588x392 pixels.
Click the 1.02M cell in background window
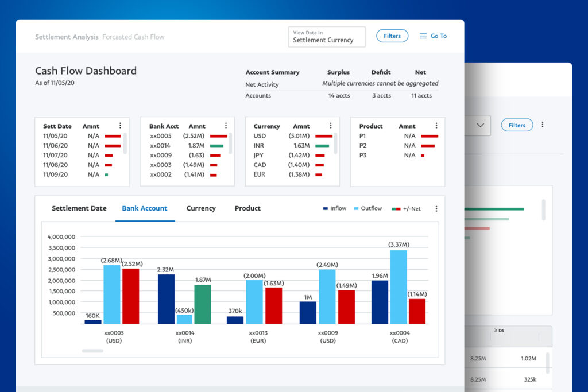tap(528, 359)
